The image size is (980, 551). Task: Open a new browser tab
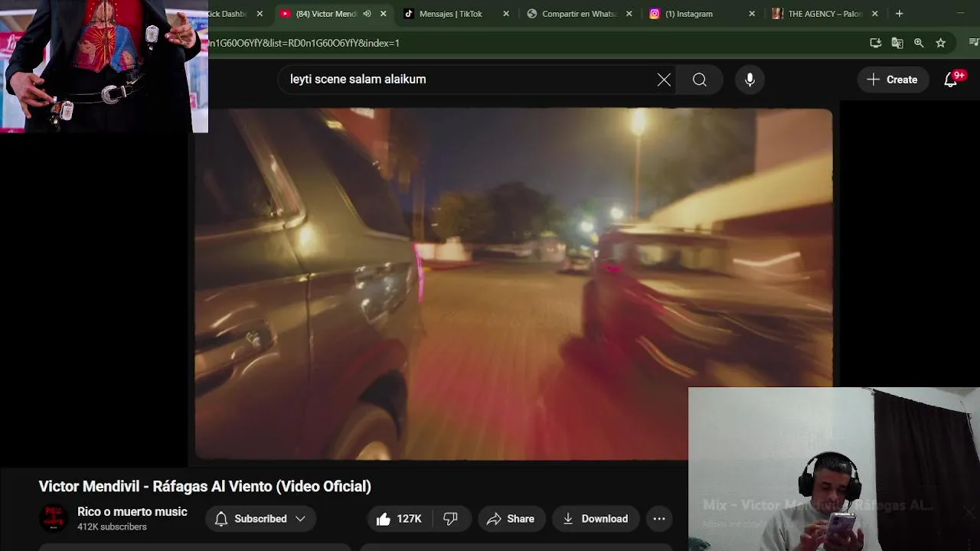pos(900,14)
